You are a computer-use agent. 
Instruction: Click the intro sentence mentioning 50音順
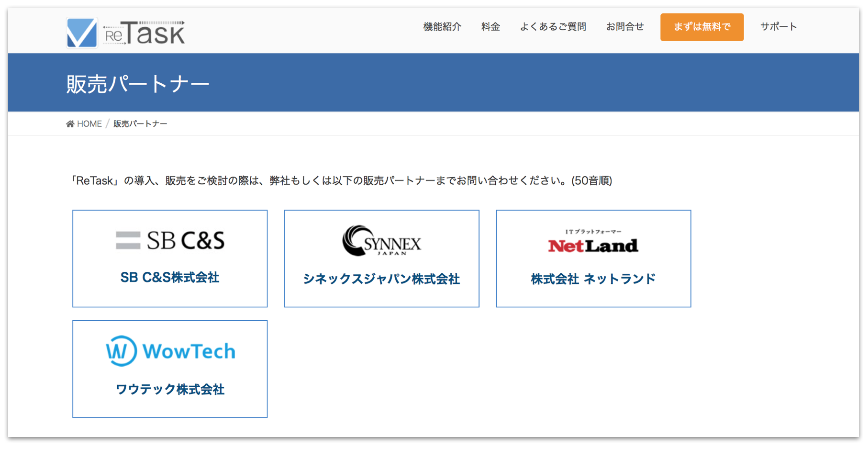(x=342, y=180)
